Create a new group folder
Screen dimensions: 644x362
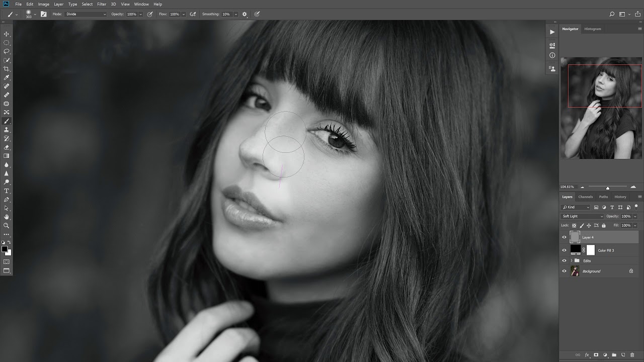point(614,355)
